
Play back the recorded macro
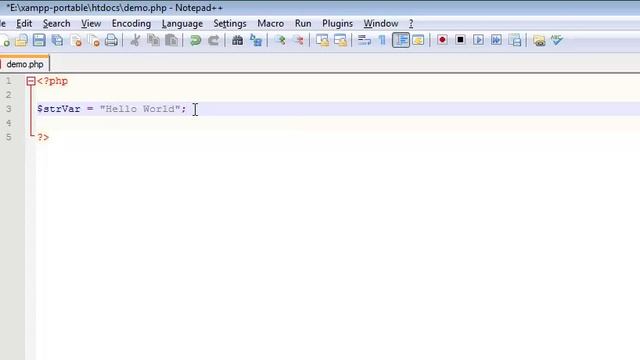click(478, 40)
